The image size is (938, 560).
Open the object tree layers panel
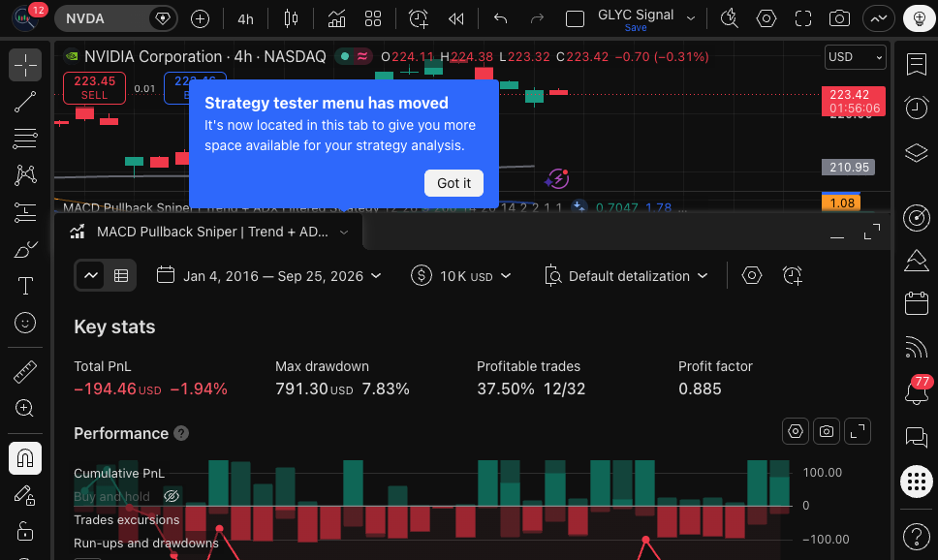click(917, 152)
